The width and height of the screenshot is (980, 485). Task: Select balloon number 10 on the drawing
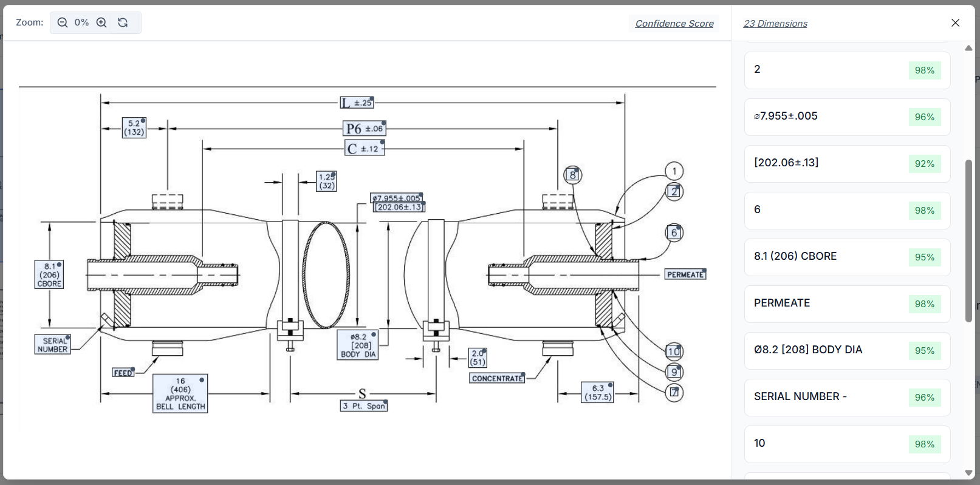[x=674, y=351]
